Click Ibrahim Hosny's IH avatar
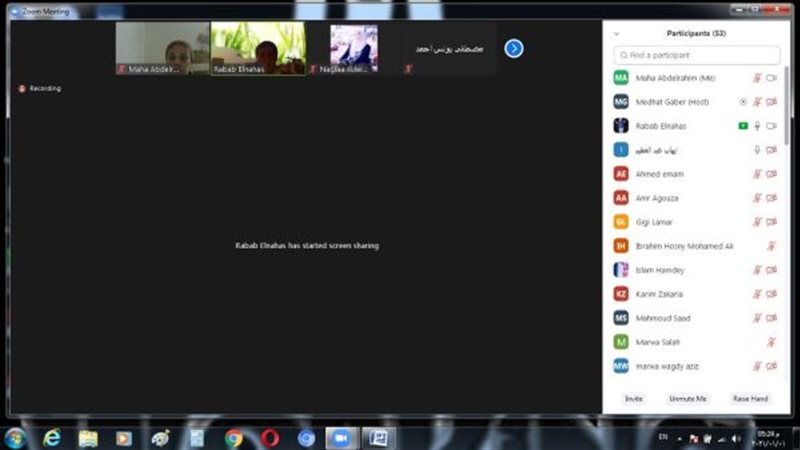 pos(621,246)
